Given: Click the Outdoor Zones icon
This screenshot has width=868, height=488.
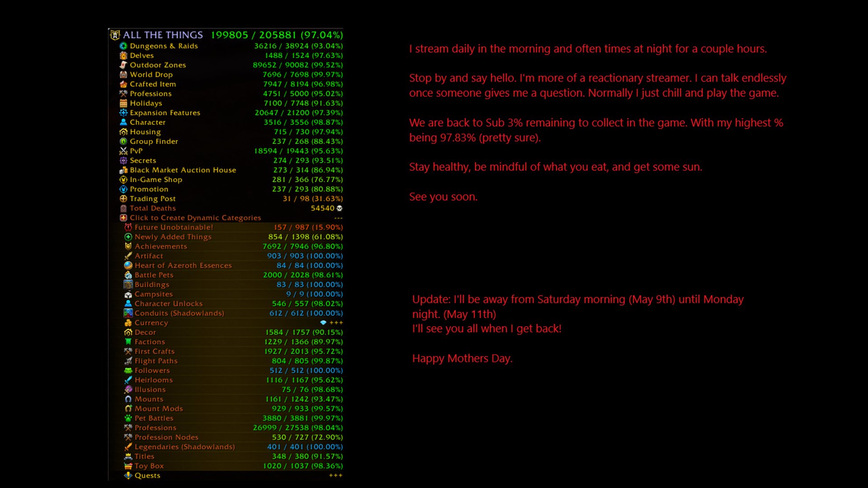Looking at the screenshot, I should point(123,65).
